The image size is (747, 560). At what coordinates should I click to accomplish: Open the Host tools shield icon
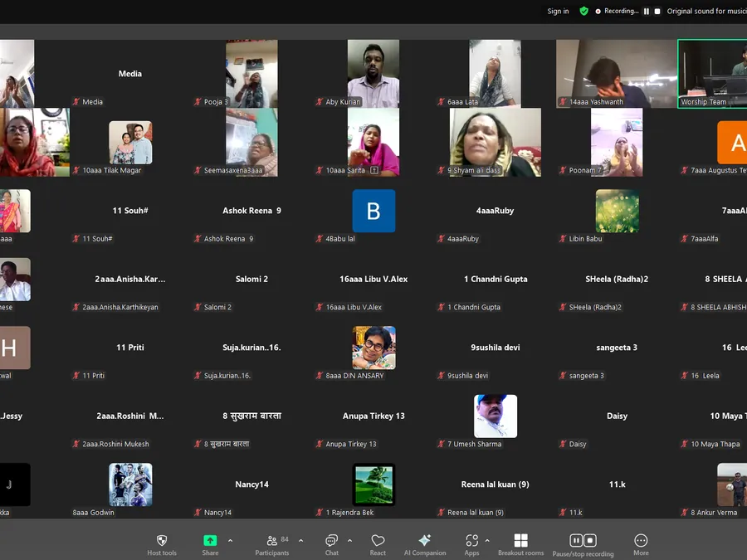162,540
